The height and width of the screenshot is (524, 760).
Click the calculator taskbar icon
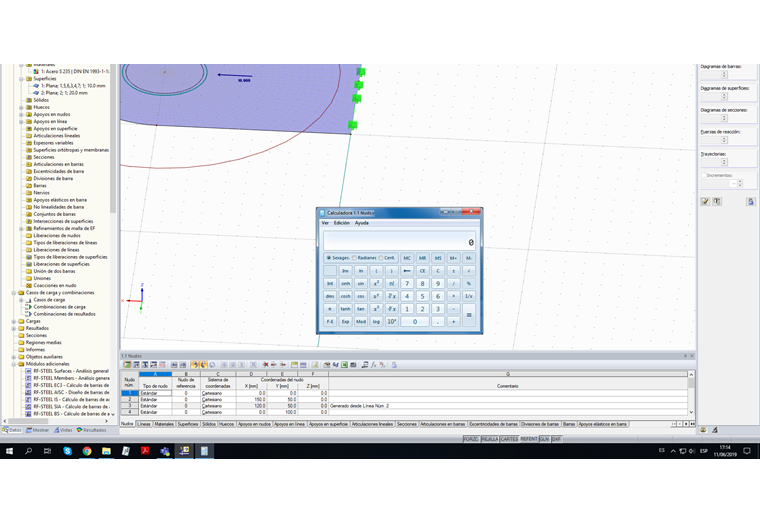[x=204, y=451]
